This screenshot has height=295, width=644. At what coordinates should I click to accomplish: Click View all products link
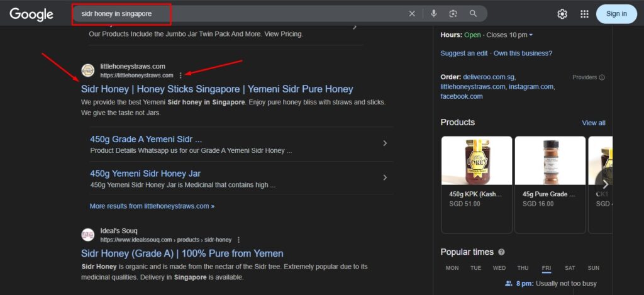pyautogui.click(x=594, y=123)
